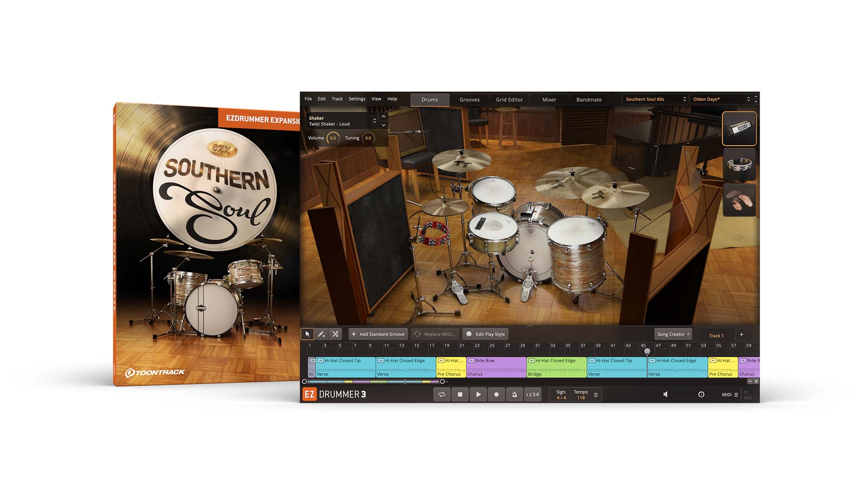
Task: Select the pencil draw tool
Action: coord(321,334)
